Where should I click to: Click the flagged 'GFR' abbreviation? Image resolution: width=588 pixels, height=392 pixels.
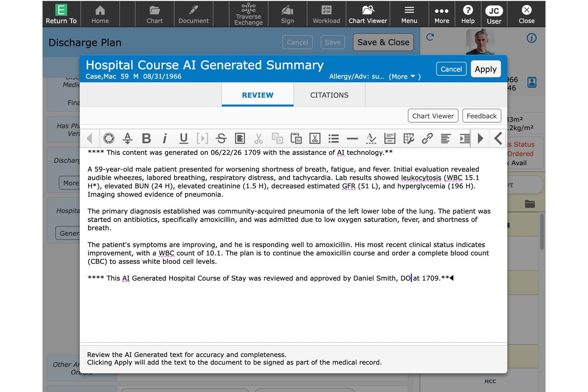click(349, 186)
